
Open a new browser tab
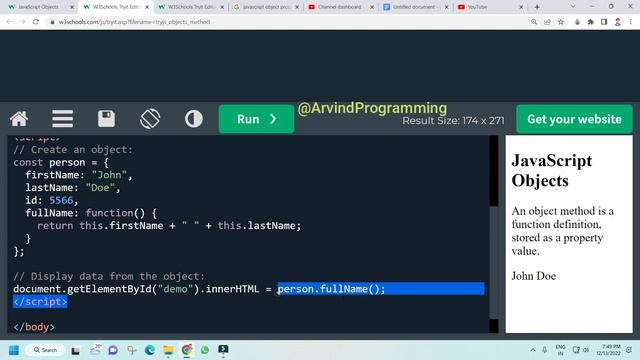coord(537,7)
